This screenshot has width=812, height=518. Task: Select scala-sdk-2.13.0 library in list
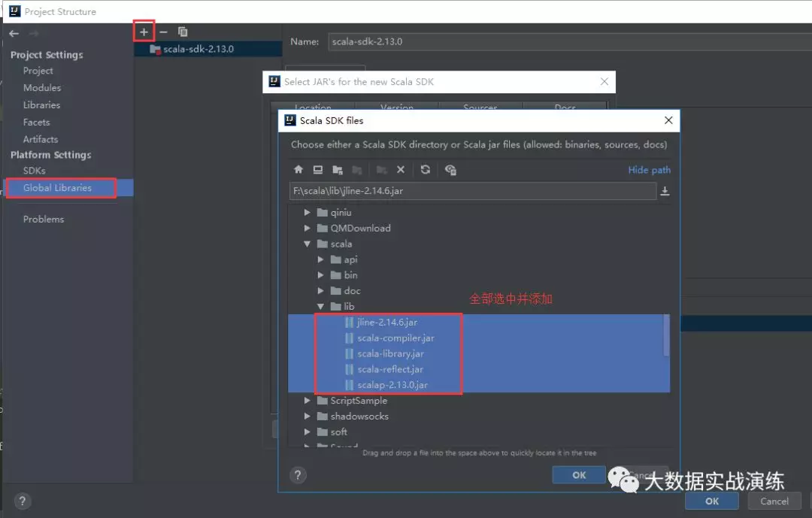tap(208, 49)
